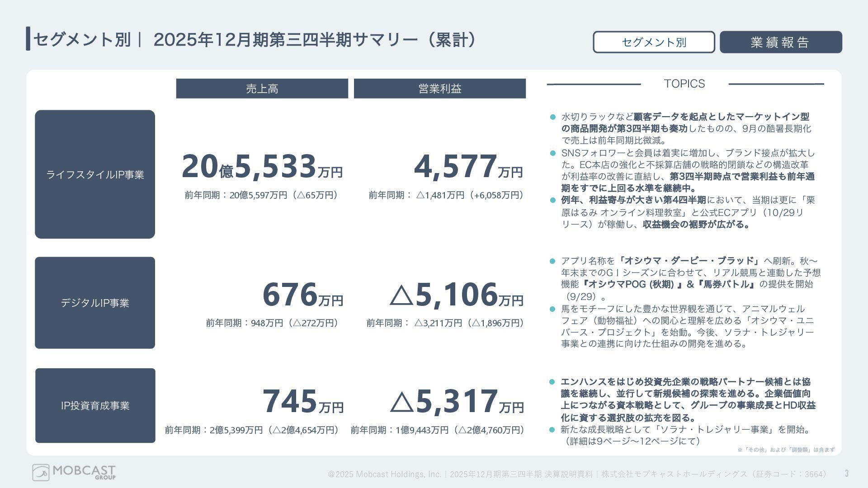
Task: Select the IP投資育成事業 segment box
Action: coord(95,405)
